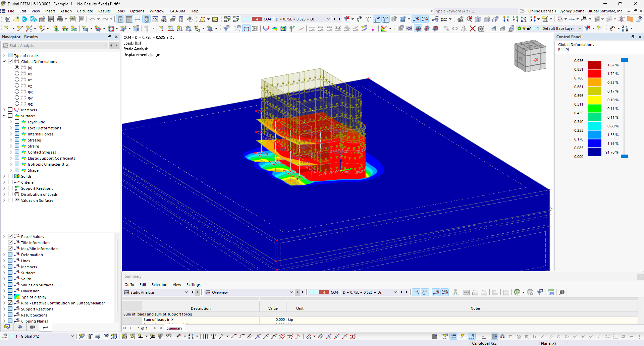Click the bottom slider handle of color scale
Screen dimensions: 644x346
[x=624, y=156]
